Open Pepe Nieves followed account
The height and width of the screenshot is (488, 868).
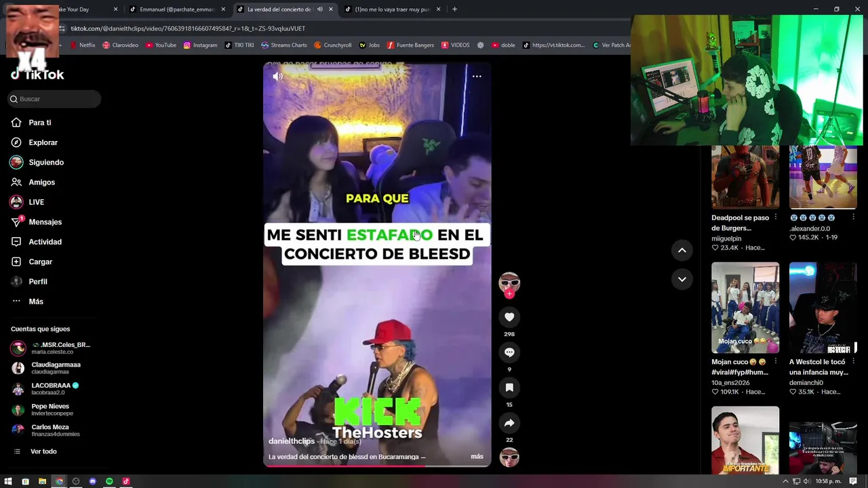pos(52,409)
